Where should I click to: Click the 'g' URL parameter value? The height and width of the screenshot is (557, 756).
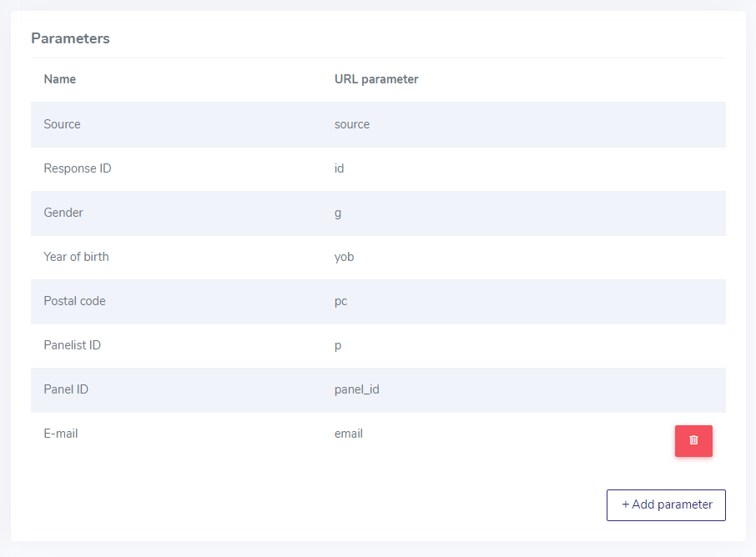pos(338,213)
